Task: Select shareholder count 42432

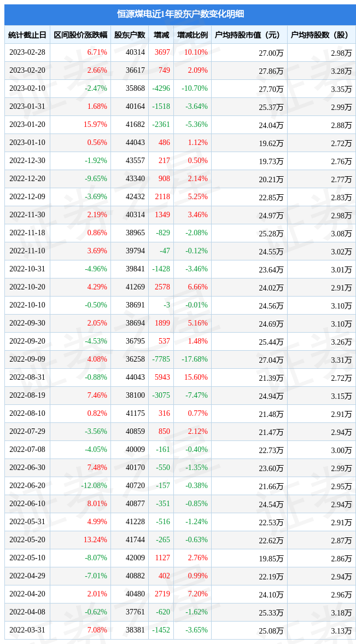Action: (136, 197)
